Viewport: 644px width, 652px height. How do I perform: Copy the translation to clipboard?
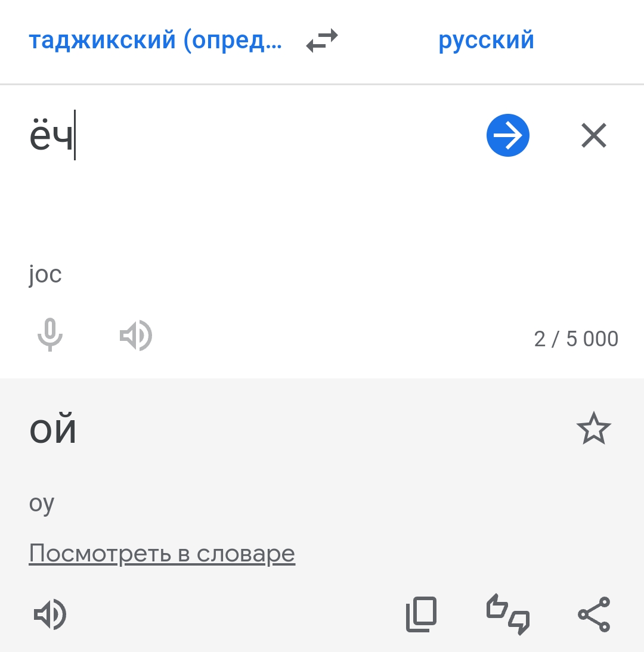421,614
